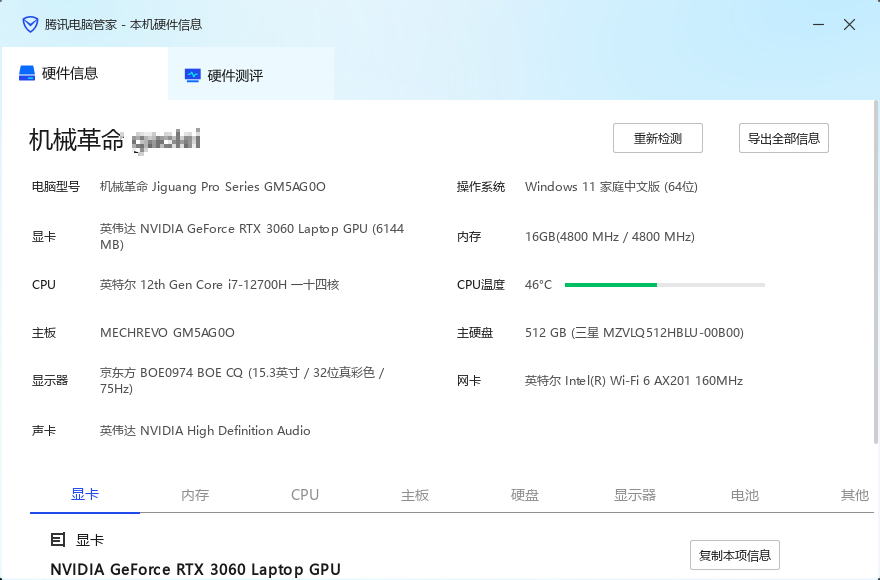Click the 声卡 field label
This screenshot has width=880, height=580.
coord(44,431)
